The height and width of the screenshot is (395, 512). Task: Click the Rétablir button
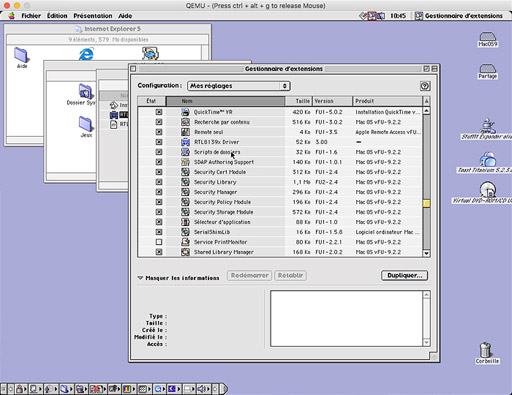290,275
